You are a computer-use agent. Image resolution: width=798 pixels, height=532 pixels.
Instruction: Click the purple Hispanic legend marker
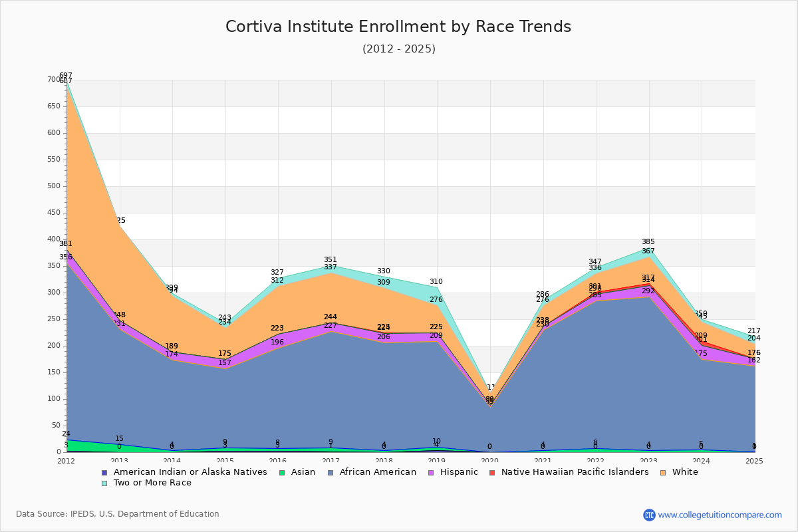point(430,472)
